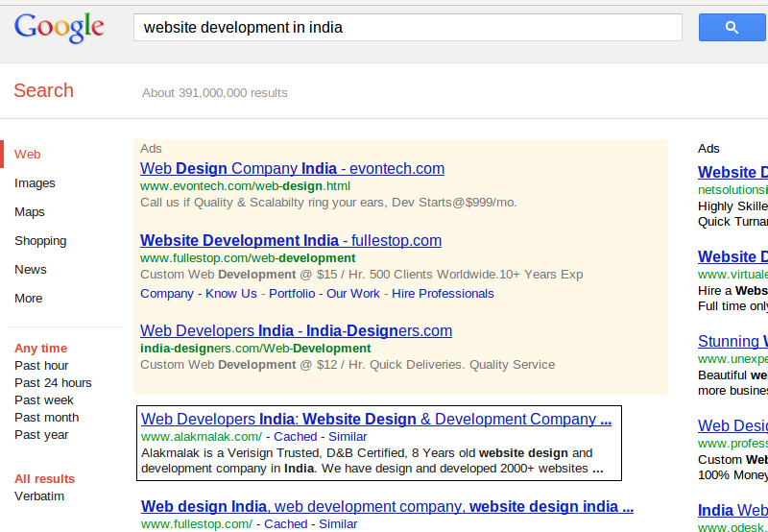This screenshot has height=532, width=768.
Task: Select the Any time filter
Action: pos(40,349)
